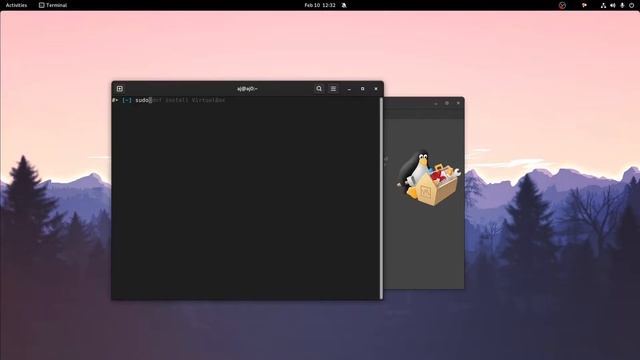This screenshot has width=640, height=360.
Task: Close the terminal window
Action: click(x=376, y=89)
